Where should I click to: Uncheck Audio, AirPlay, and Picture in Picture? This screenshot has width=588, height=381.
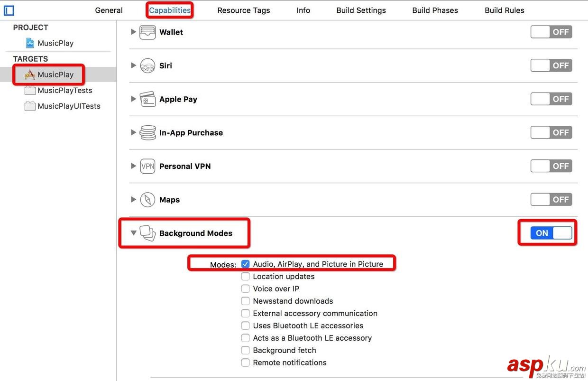245,264
